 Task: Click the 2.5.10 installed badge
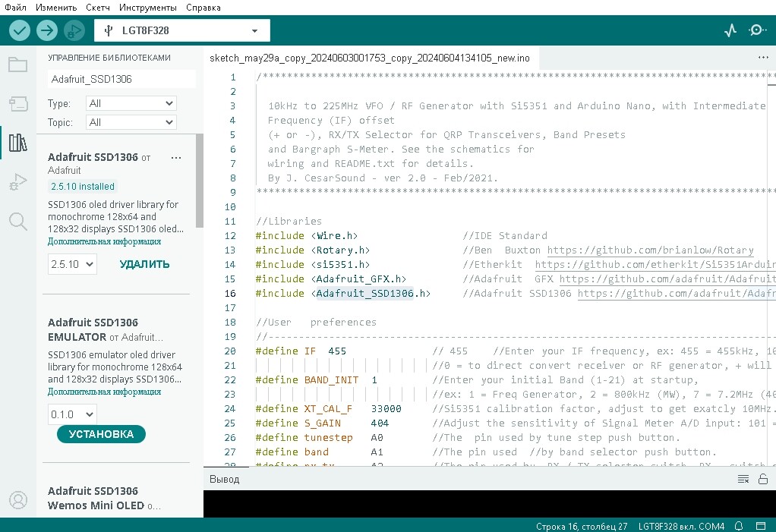[x=83, y=187]
